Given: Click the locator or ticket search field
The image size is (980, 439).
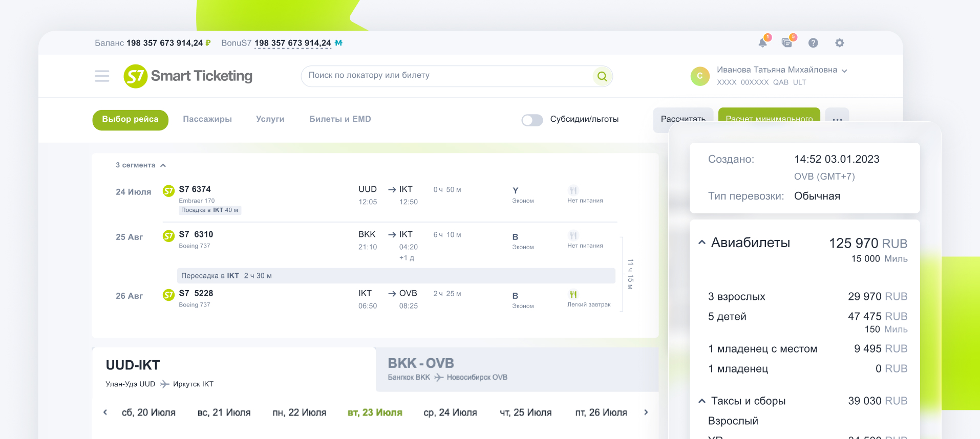Looking at the screenshot, I should click(x=445, y=76).
